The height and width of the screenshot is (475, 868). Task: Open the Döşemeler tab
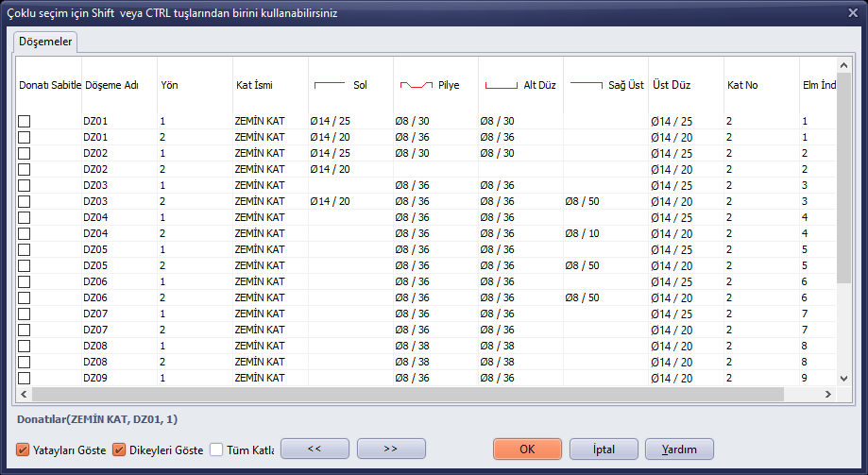click(x=45, y=42)
